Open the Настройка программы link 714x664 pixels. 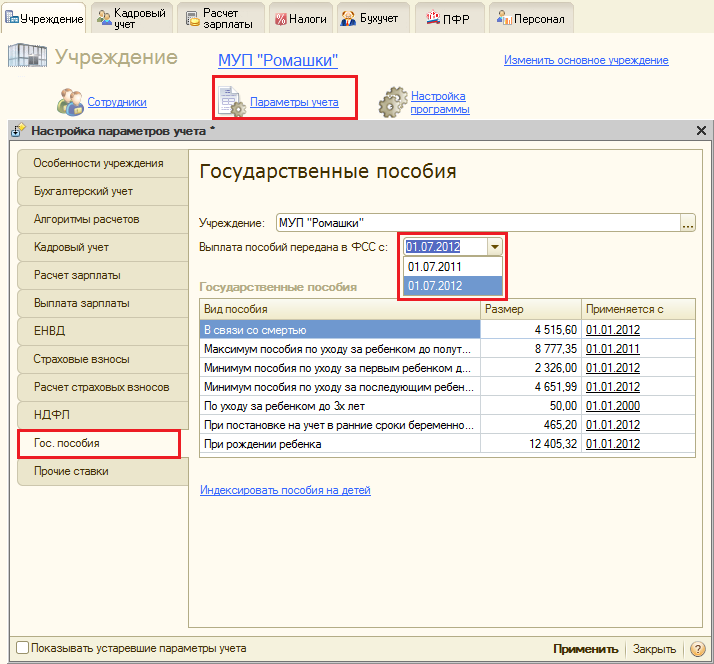pyautogui.click(x=440, y=102)
